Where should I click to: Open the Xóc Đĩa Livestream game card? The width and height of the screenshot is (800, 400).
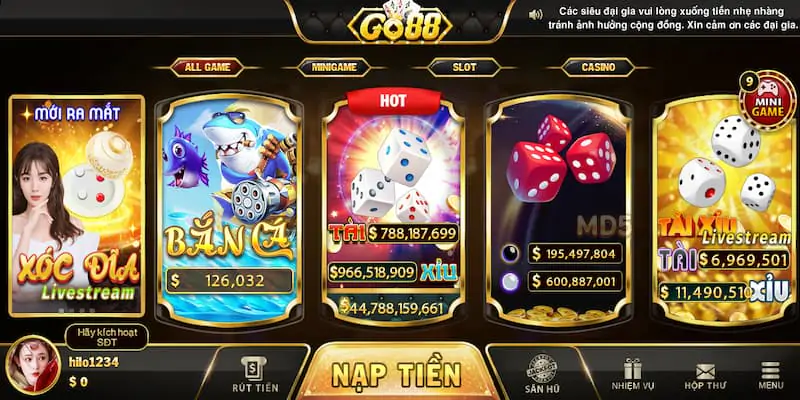click(x=77, y=206)
